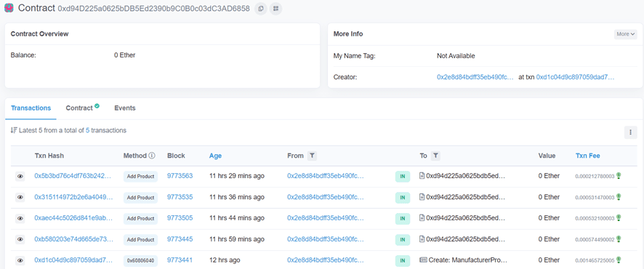Viewport: 644px width, 269px height.
Task: Select the 'Not Available' name tag value
Action: [x=456, y=56]
